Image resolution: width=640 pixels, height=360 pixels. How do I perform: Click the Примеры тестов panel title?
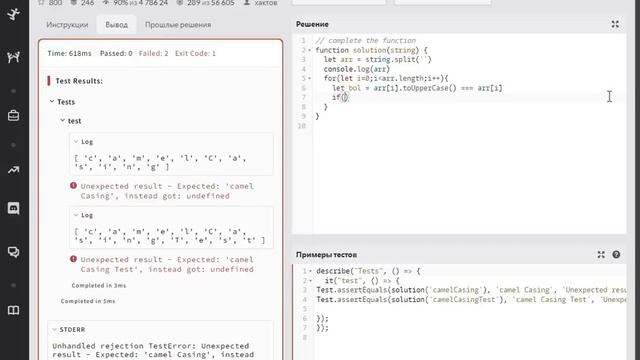pyautogui.click(x=327, y=255)
